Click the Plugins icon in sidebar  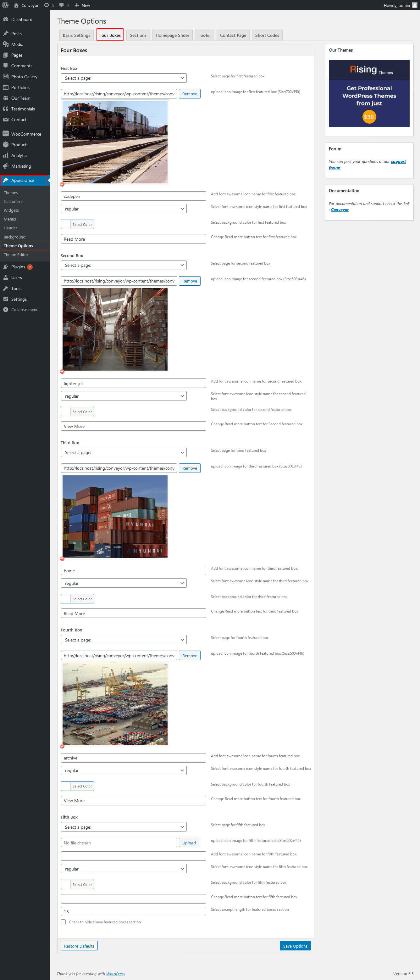(6, 267)
